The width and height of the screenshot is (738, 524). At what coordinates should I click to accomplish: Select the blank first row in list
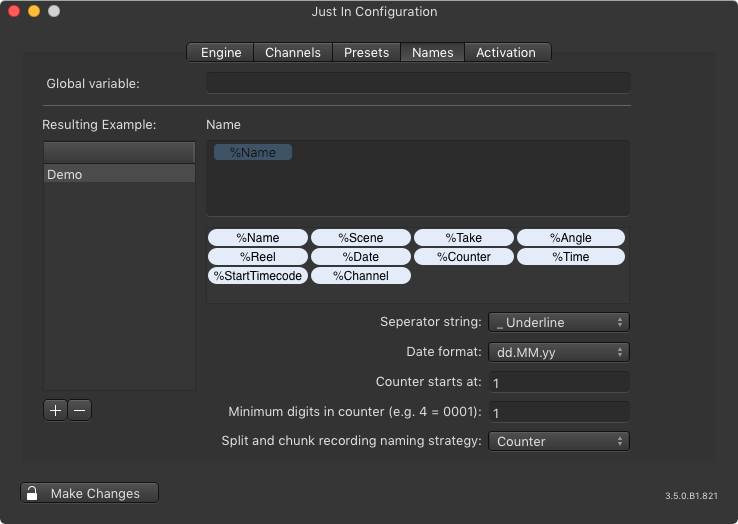(x=119, y=153)
